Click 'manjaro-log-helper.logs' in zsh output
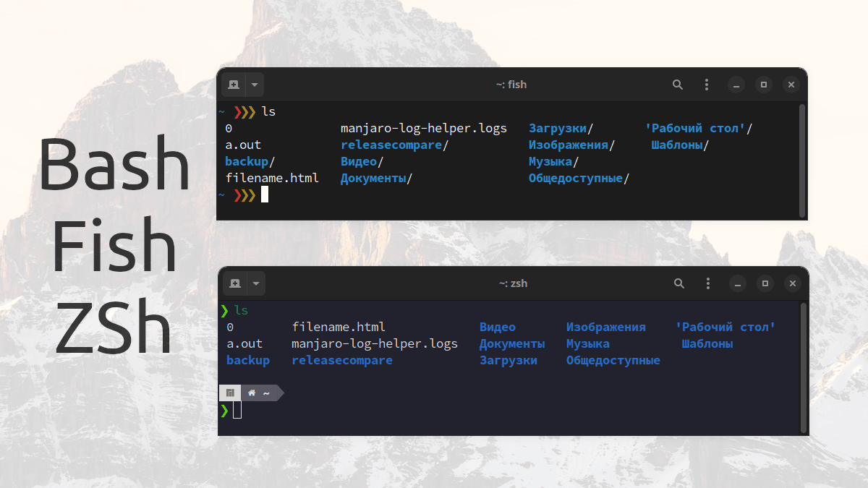This screenshot has width=868, height=488. pyautogui.click(x=375, y=344)
